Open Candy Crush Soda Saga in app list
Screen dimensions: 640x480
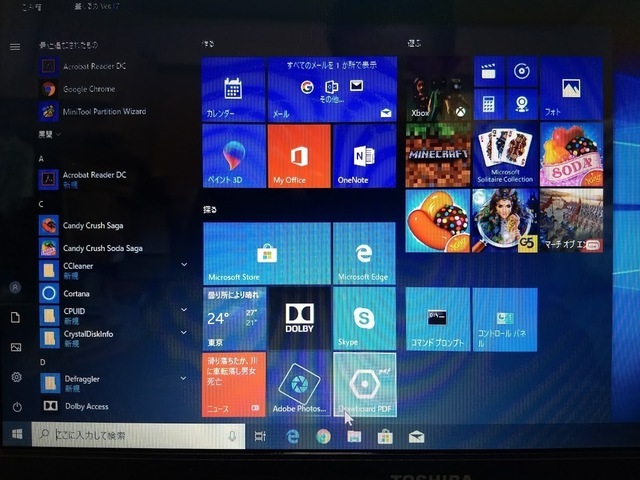pos(114,248)
